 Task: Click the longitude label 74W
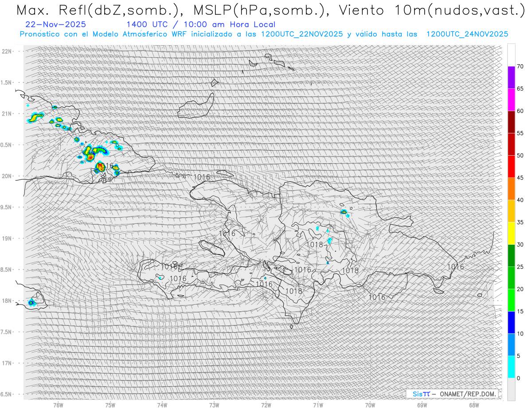(x=162, y=405)
